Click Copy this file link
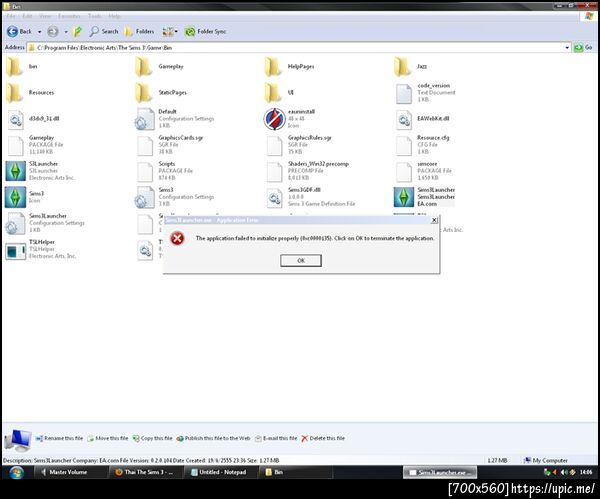The height and width of the screenshot is (499, 600). (x=152, y=438)
